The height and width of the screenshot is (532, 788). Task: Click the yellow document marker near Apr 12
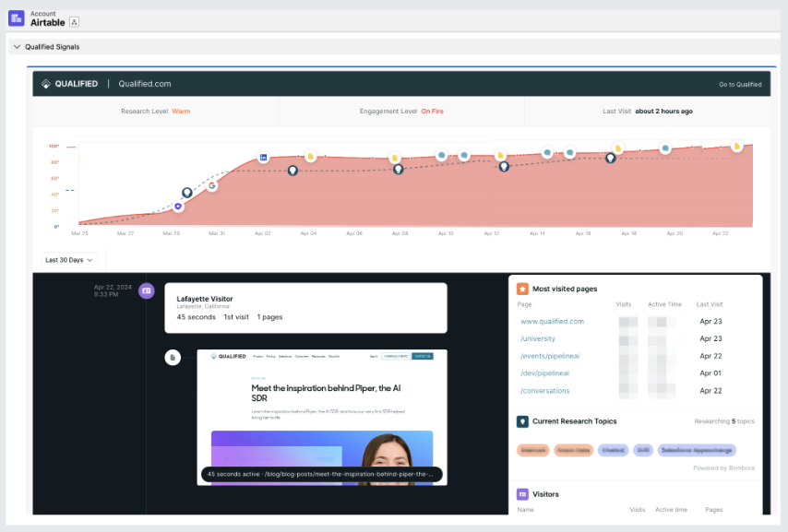tap(500, 155)
